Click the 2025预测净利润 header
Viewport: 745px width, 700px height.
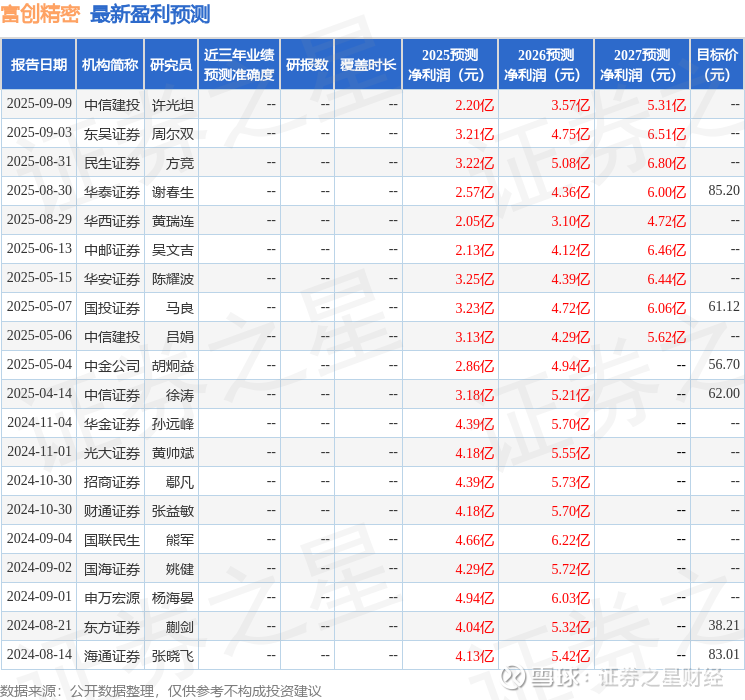click(x=450, y=65)
